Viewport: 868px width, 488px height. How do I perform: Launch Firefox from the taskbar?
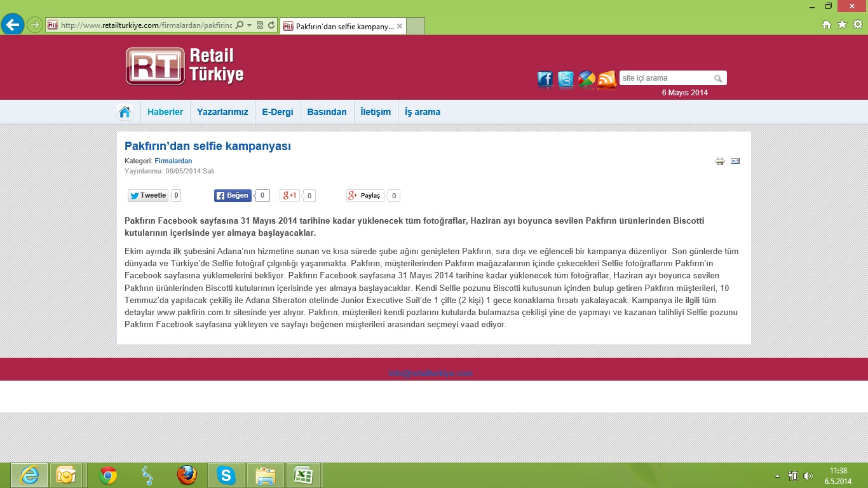coord(187,475)
